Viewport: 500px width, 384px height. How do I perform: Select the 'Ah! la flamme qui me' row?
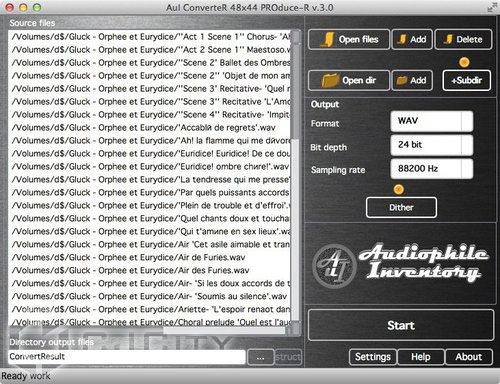pos(149,141)
